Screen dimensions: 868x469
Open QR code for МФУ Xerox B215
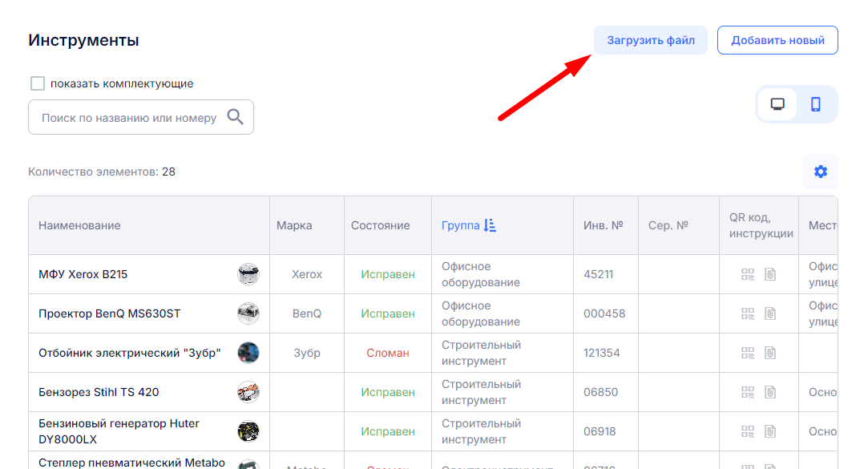tap(748, 274)
